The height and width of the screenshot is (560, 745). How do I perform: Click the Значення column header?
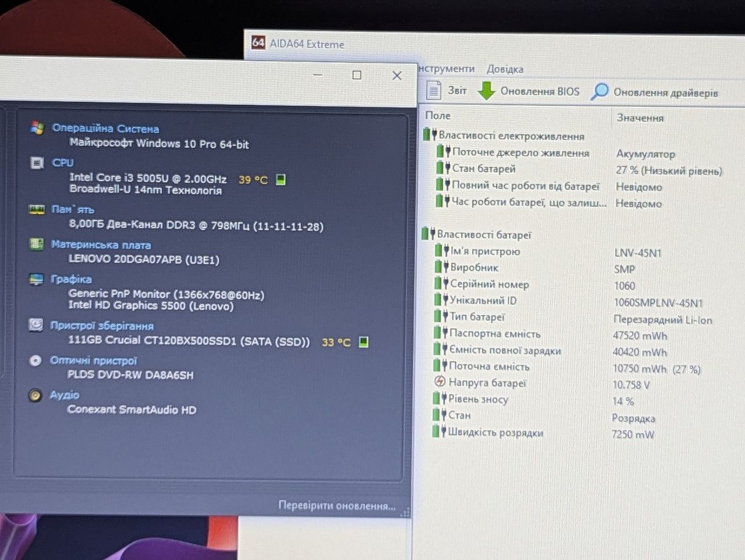640,117
